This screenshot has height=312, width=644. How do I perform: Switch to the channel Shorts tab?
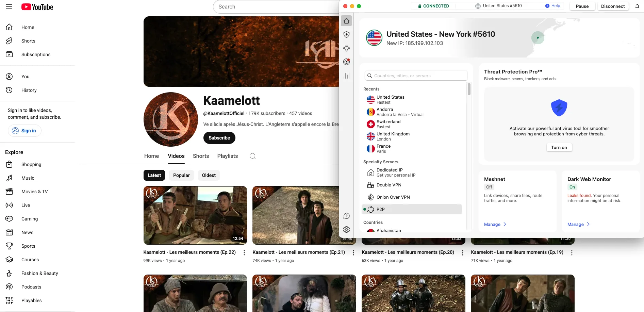click(201, 156)
